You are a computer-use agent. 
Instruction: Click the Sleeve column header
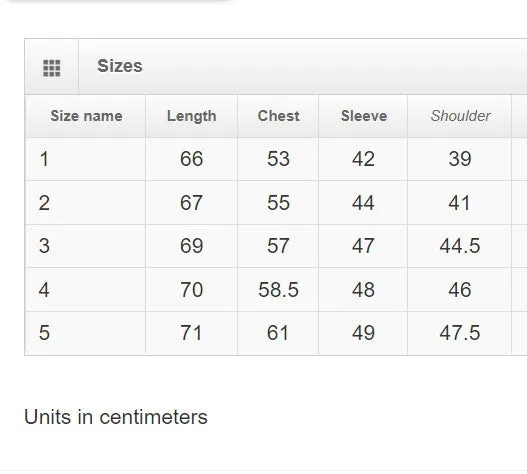[364, 116]
